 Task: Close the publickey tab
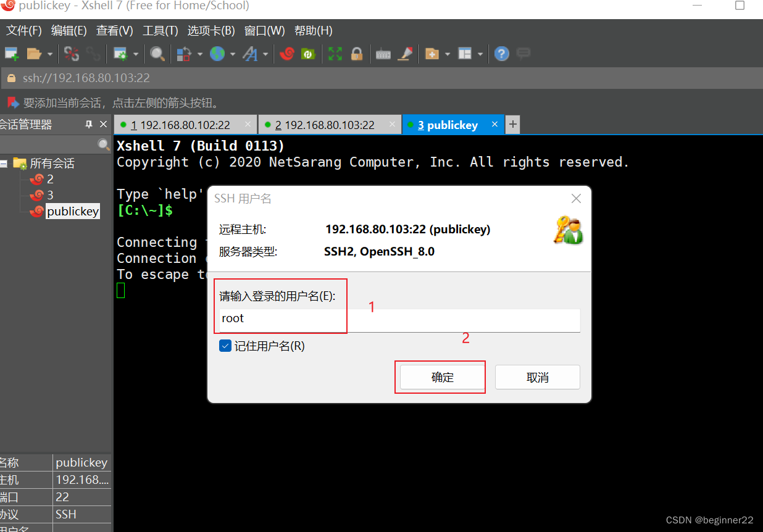click(x=494, y=125)
